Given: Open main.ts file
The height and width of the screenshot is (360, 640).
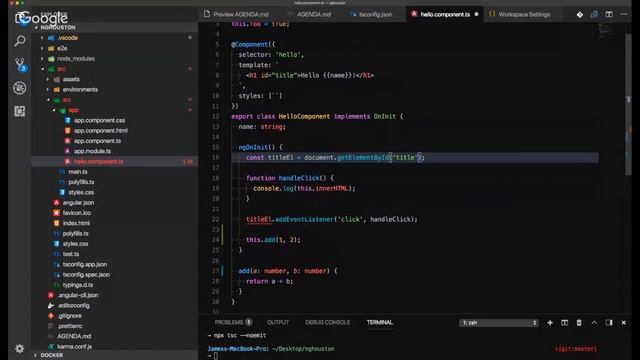Looking at the screenshot, I should tap(78, 172).
